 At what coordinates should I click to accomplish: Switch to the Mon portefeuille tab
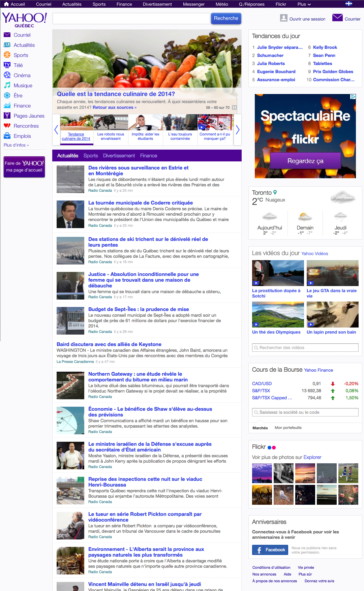click(288, 428)
